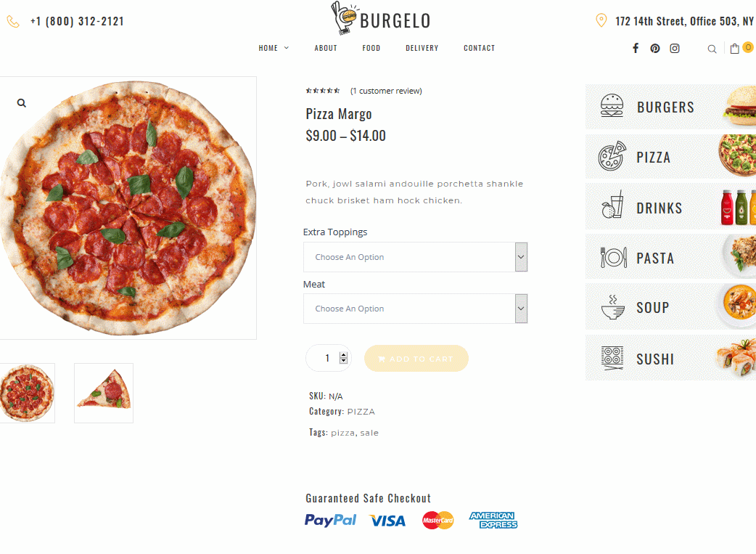Viewport: 756px width, 554px height.
Task: Increase quantity using stepper arrow
Action: pos(343,355)
